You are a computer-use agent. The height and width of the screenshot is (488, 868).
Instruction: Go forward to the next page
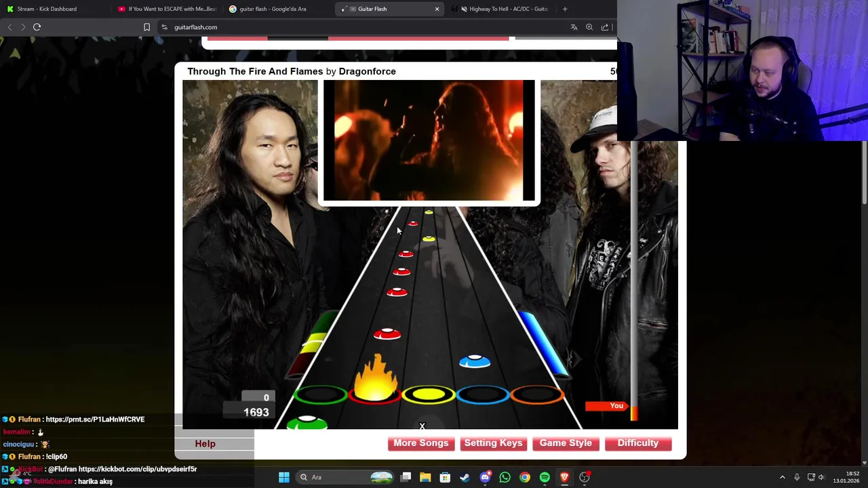[x=22, y=27]
